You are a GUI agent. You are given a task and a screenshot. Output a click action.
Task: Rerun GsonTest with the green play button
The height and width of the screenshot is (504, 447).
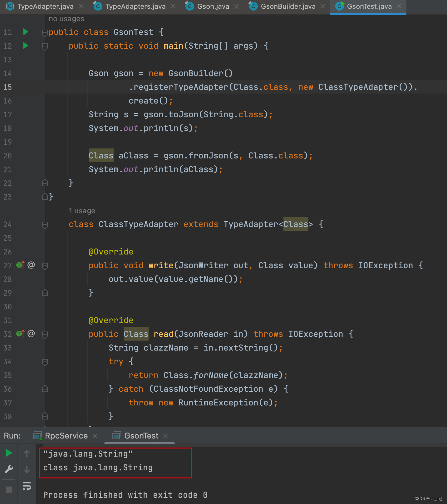9,453
